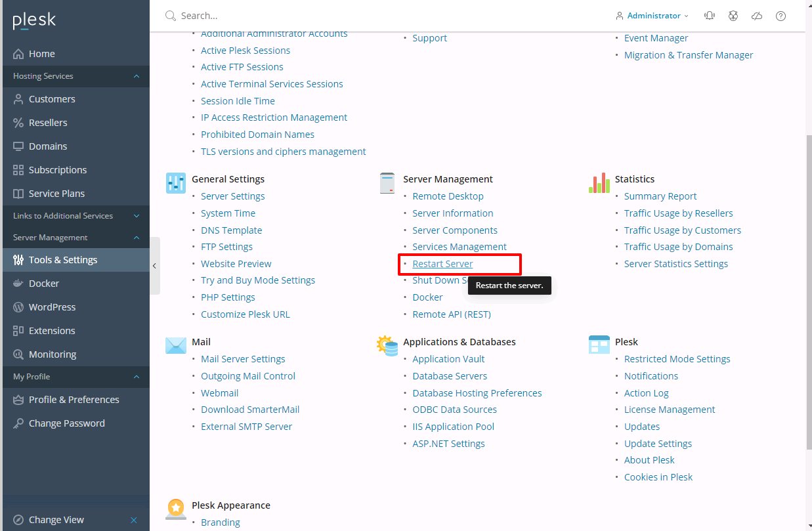
Task: Open the DNS Template link
Action: pos(231,230)
